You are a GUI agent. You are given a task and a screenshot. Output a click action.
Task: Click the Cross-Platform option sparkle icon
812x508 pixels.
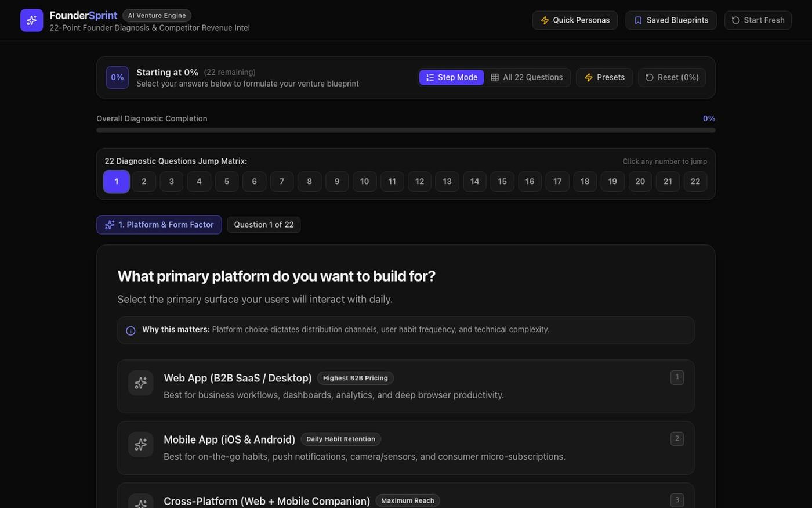tap(140, 501)
